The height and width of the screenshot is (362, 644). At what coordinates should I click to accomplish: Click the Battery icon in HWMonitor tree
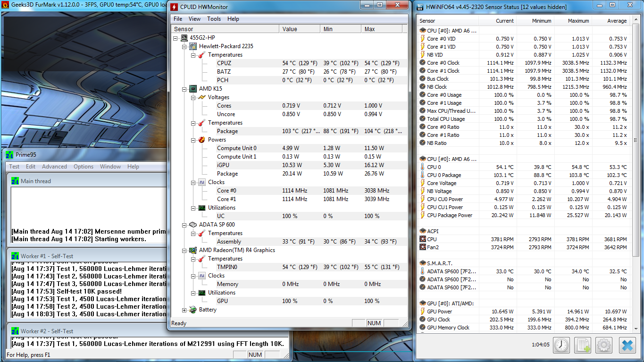[x=193, y=310]
